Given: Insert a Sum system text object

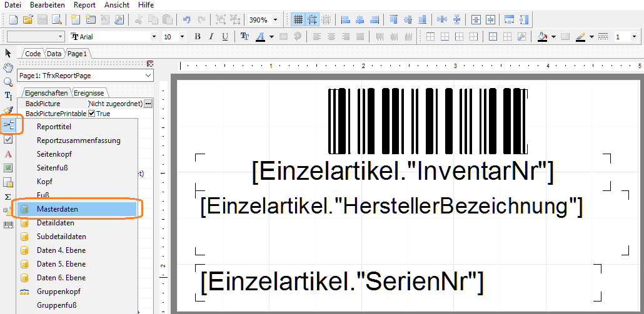Looking at the screenshot, I should click(x=8, y=197).
